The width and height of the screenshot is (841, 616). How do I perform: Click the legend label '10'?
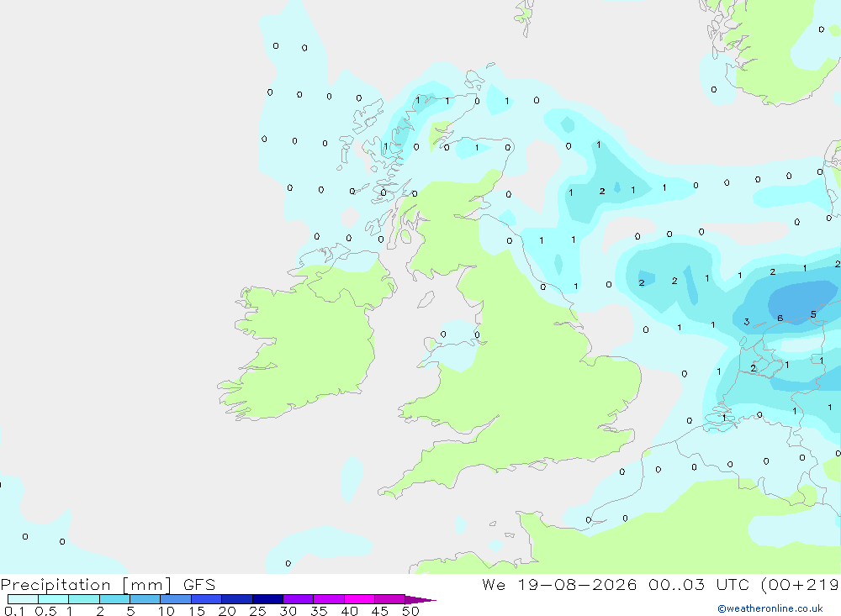click(x=166, y=611)
